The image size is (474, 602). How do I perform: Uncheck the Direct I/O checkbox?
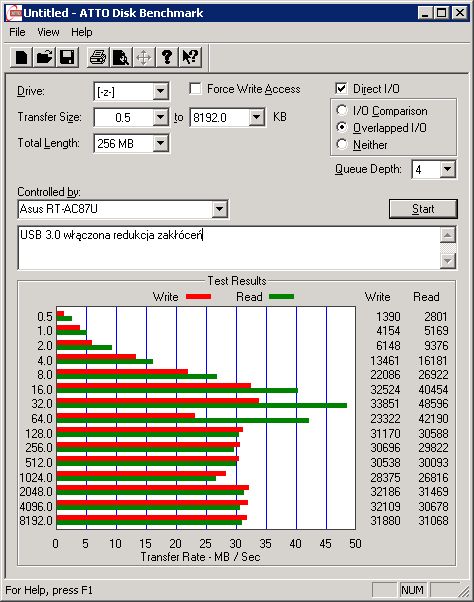(341, 89)
